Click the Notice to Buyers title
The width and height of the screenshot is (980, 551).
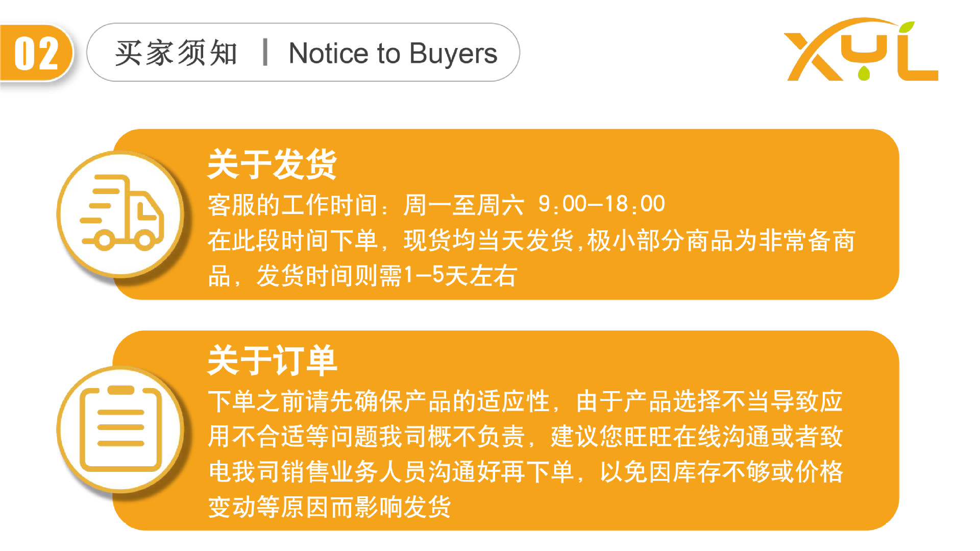click(393, 53)
